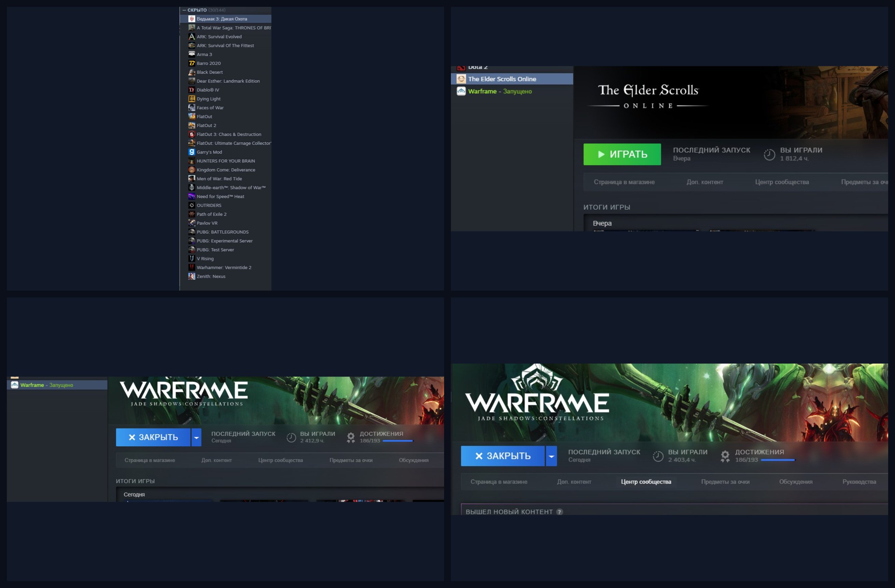Click the FlatOut 3: Chaos & Destruction icon
The height and width of the screenshot is (588, 895).
pyautogui.click(x=191, y=134)
